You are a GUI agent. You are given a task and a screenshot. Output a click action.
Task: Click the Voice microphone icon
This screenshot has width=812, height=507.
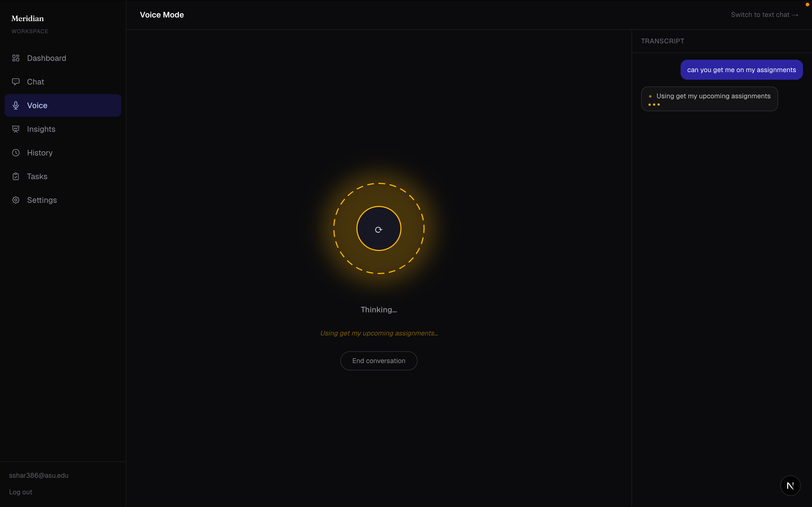pos(16,105)
